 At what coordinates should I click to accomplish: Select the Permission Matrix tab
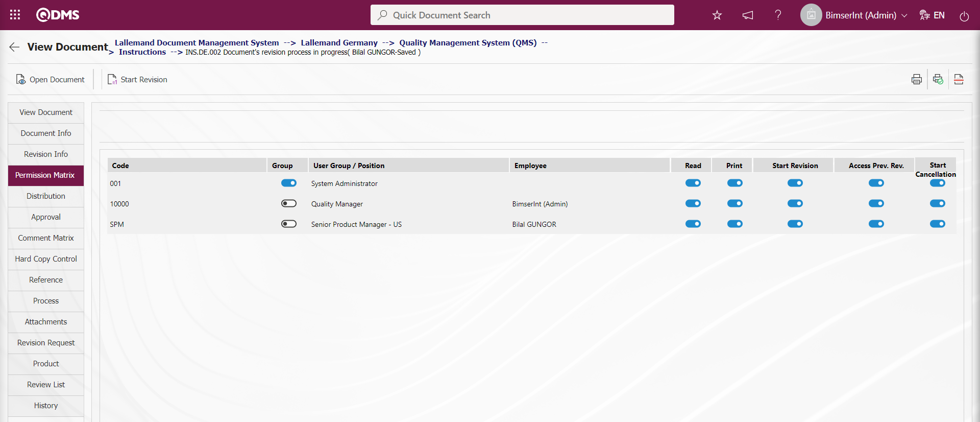point(46,175)
